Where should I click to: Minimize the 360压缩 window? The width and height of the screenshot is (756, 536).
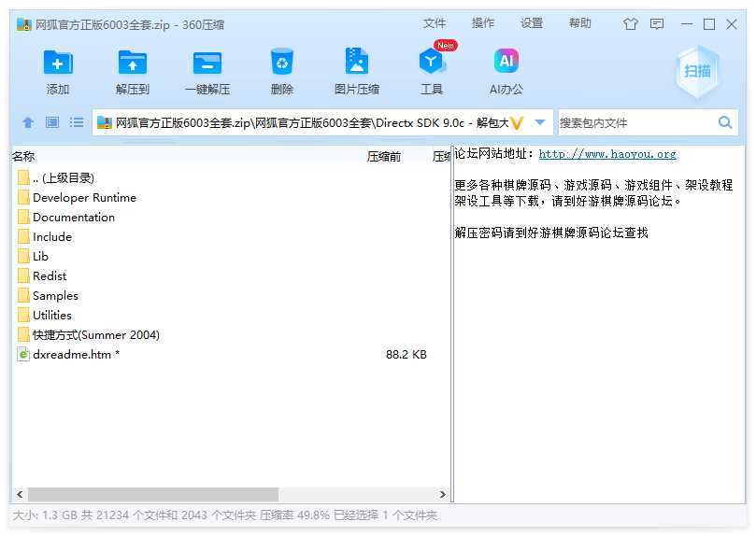pyautogui.click(x=687, y=23)
